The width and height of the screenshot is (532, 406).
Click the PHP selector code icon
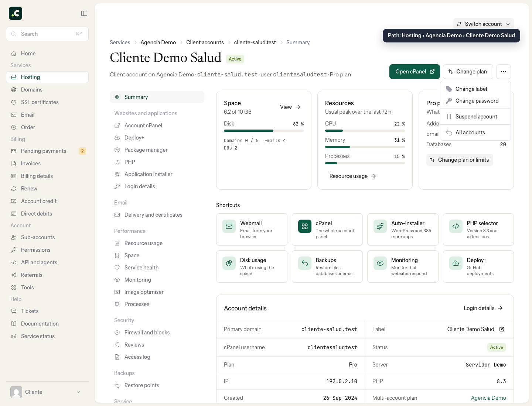[x=456, y=226]
